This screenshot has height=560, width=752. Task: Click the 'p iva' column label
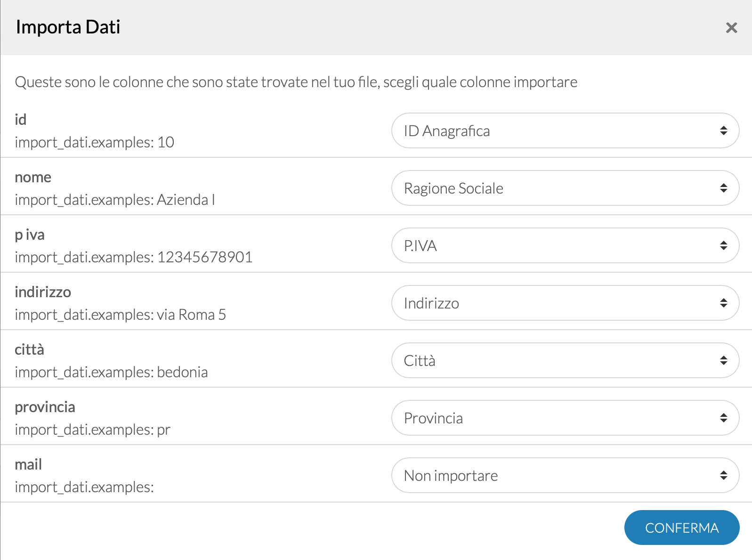(30, 235)
